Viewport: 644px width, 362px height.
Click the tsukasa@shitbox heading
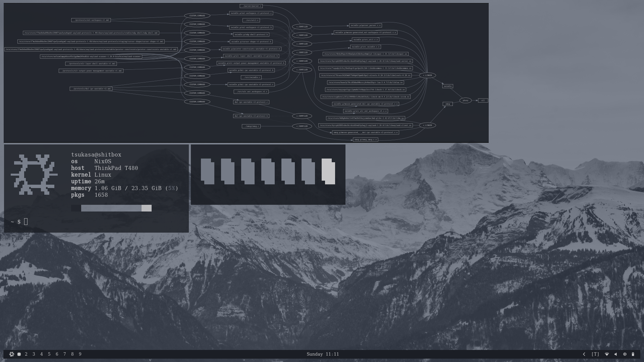(x=96, y=155)
